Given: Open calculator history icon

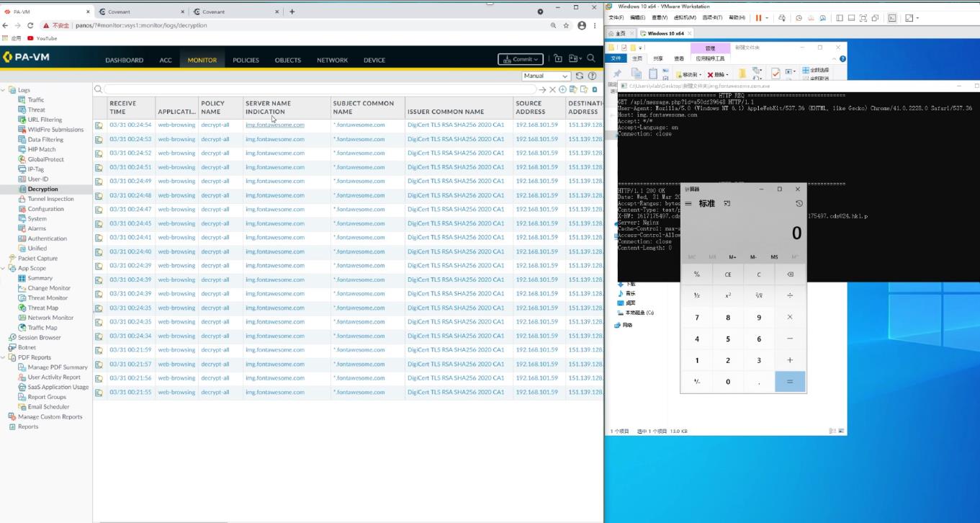Looking at the screenshot, I should click(x=799, y=204).
